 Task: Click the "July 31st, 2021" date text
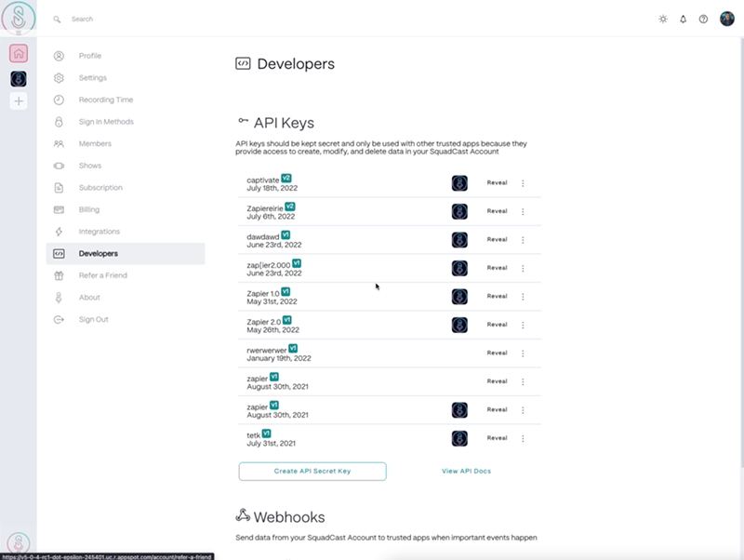[271, 443]
